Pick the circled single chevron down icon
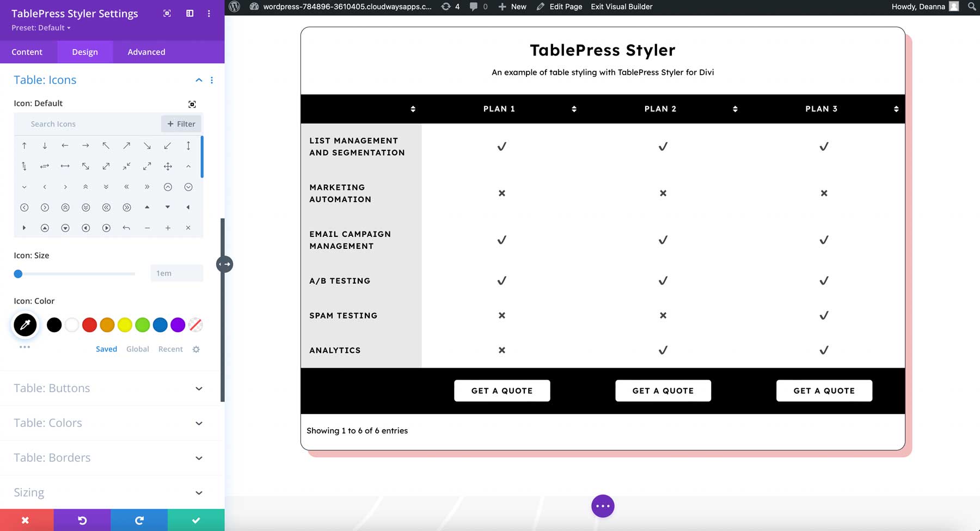 coord(188,187)
